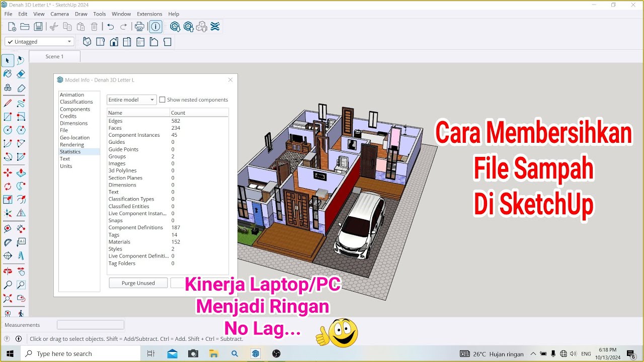Choose the Lasso Select tool
Screen dimensions: 644x362
point(21,61)
